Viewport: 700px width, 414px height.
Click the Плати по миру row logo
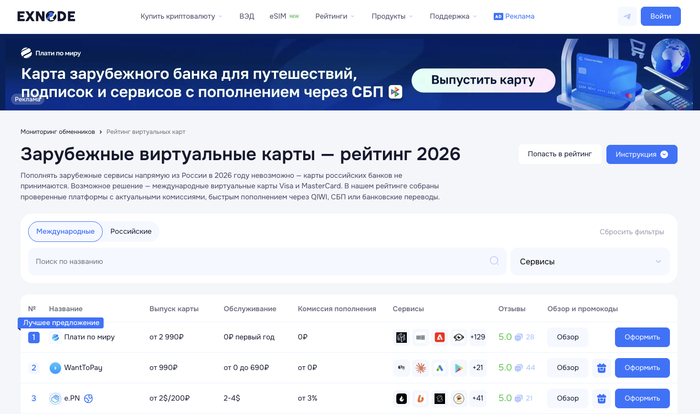(x=56, y=337)
